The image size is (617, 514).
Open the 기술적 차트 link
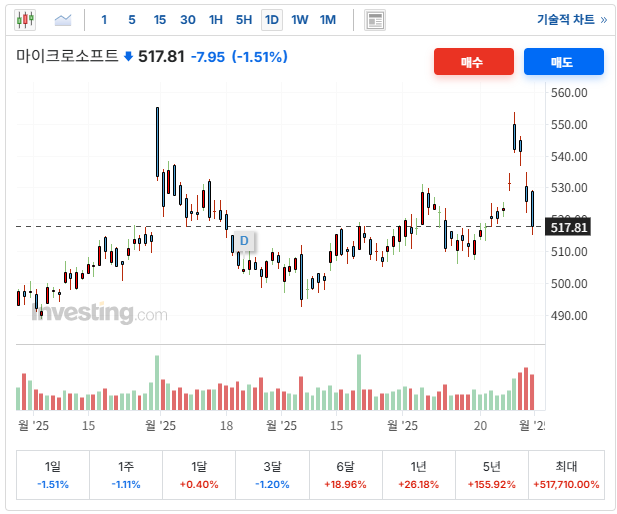tap(572, 20)
